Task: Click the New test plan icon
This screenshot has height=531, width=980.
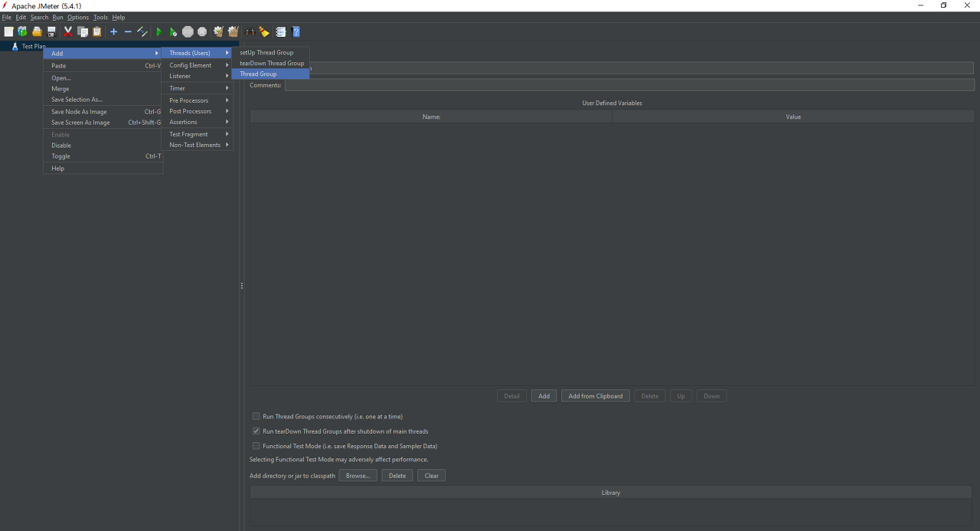Action: tap(8, 31)
